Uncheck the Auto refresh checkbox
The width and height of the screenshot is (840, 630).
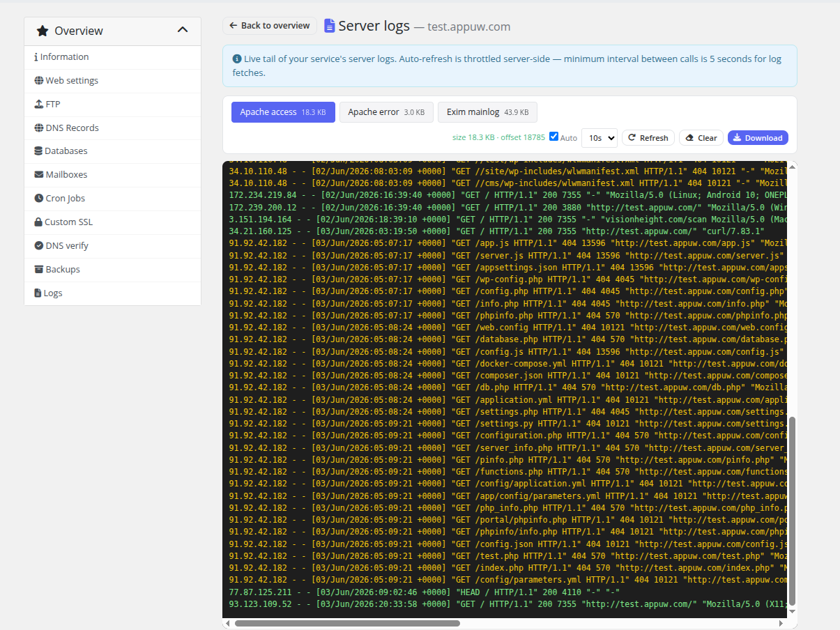coord(554,137)
